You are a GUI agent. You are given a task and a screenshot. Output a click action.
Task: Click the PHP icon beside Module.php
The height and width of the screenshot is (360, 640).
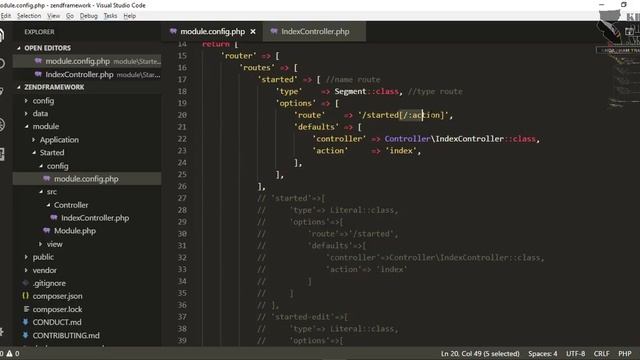pos(47,231)
